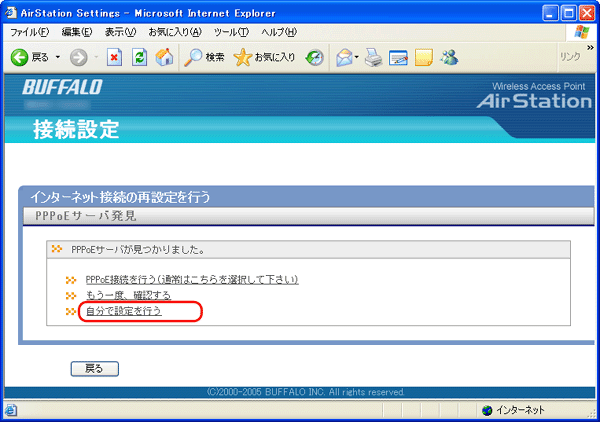Print the page with the printer icon

point(373,57)
